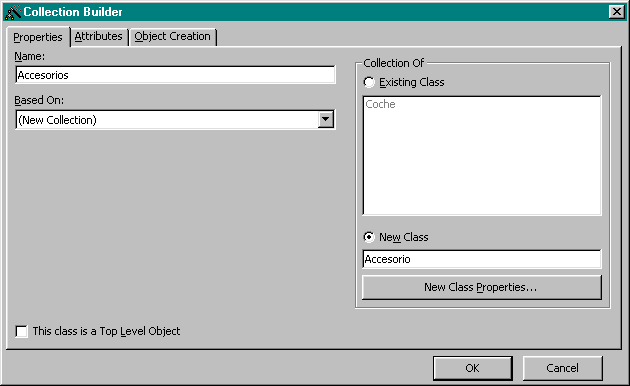The height and width of the screenshot is (386, 630).
Task: Close the Collection Builder dialog with X
Action: (x=616, y=12)
